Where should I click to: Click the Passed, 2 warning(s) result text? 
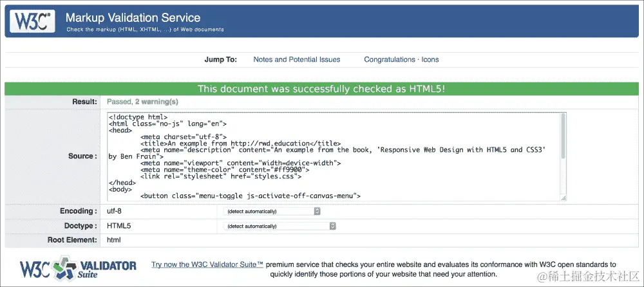tap(142, 102)
